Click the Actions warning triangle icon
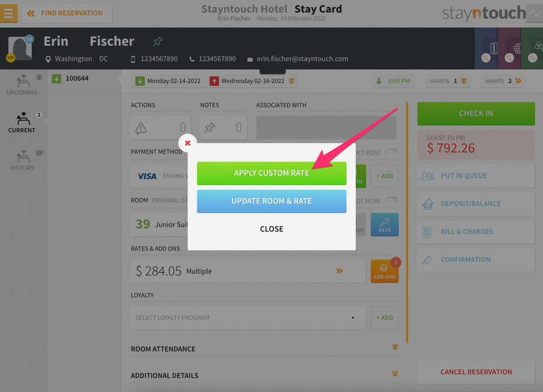The width and height of the screenshot is (543, 392). click(x=141, y=128)
